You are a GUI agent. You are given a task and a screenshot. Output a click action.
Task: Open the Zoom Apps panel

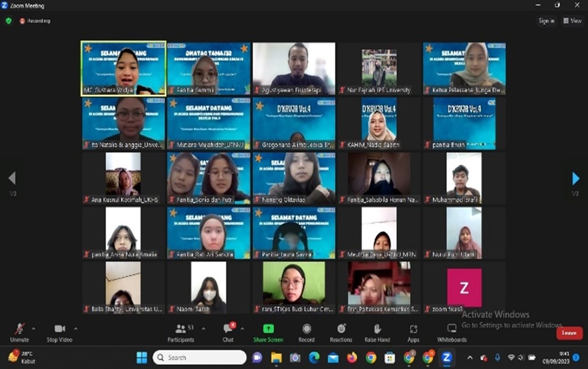(x=413, y=331)
